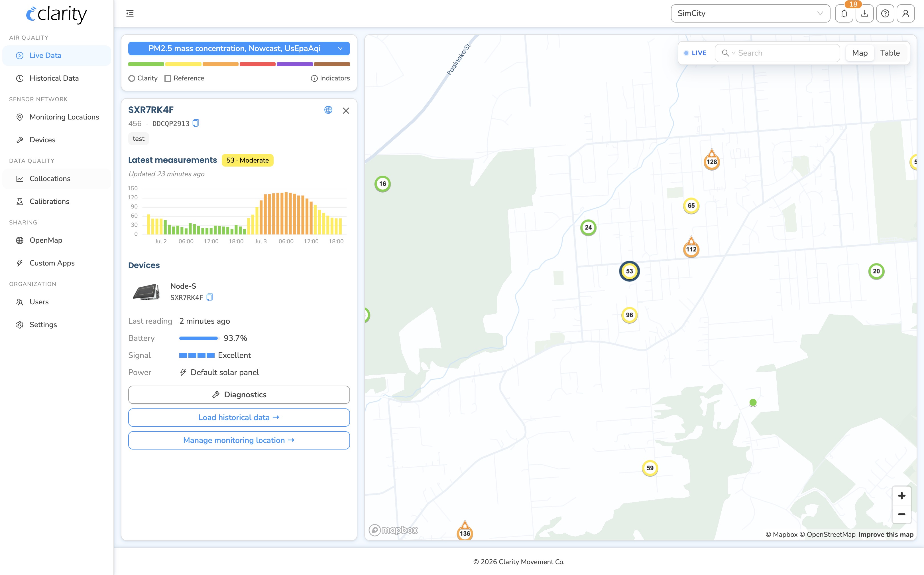The width and height of the screenshot is (924, 575).
Task: Open Collocations page
Action: click(x=57, y=179)
